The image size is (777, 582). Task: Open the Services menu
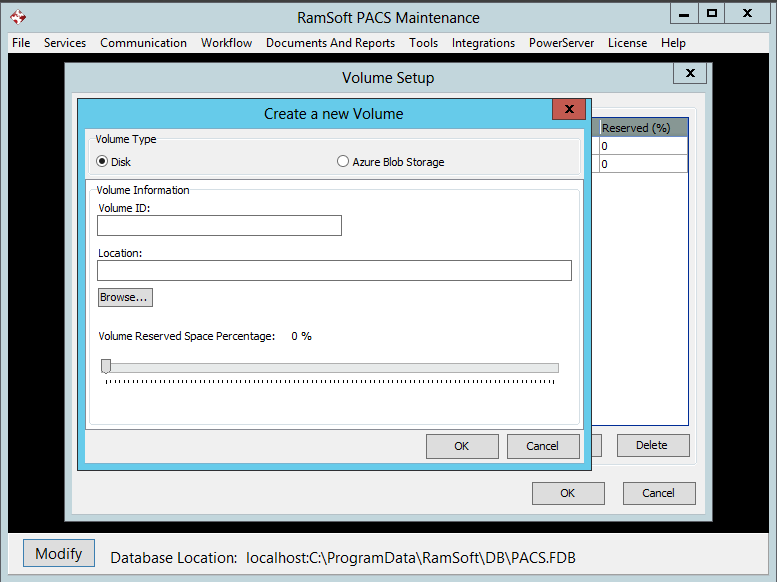click(65, 43)
